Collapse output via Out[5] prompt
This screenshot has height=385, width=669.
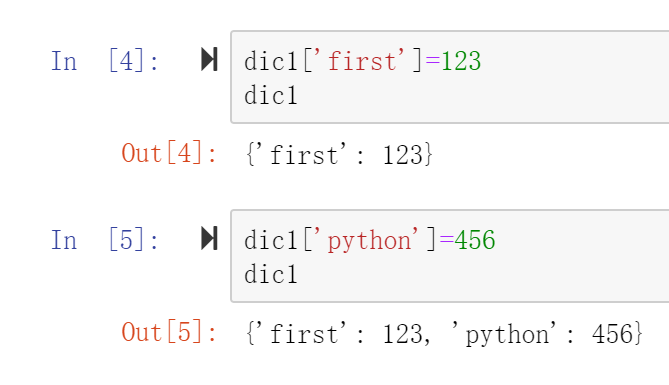click(169, 332)
